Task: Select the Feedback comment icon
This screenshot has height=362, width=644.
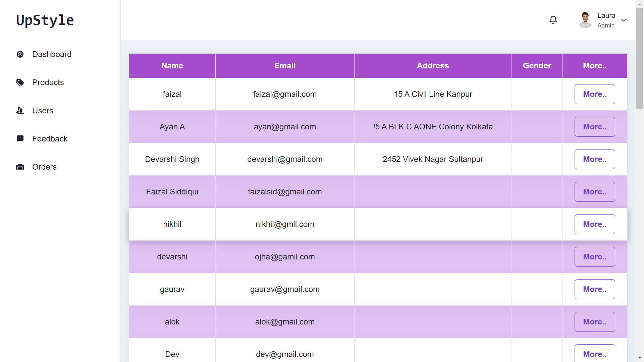Action: click(20, 138)
